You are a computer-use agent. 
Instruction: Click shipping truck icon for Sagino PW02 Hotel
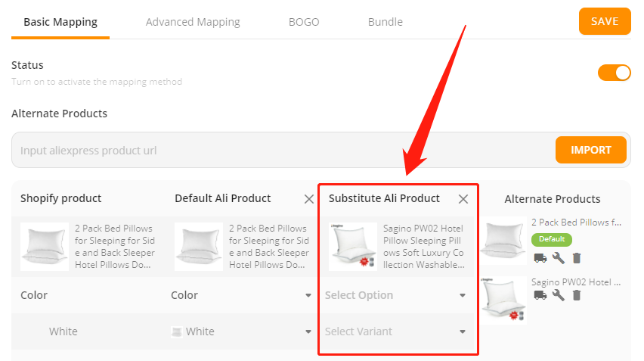coord(540,295)
